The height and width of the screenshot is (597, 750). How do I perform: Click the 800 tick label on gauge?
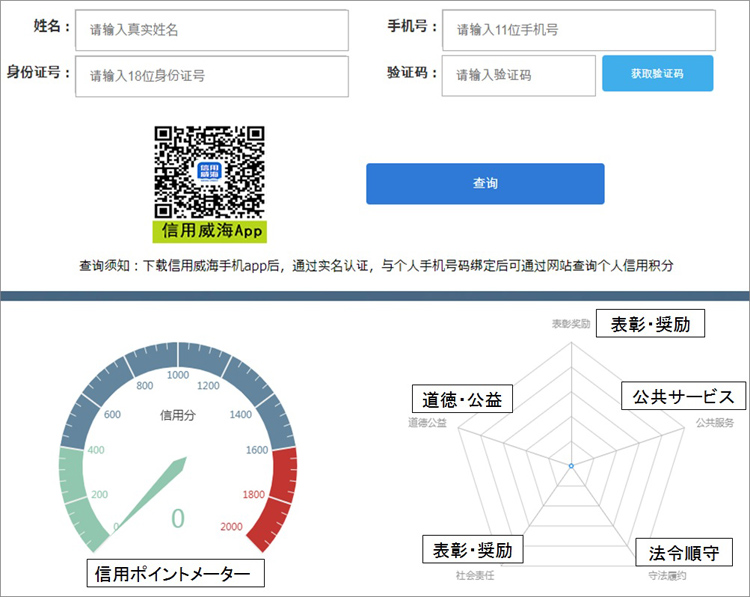144,386
